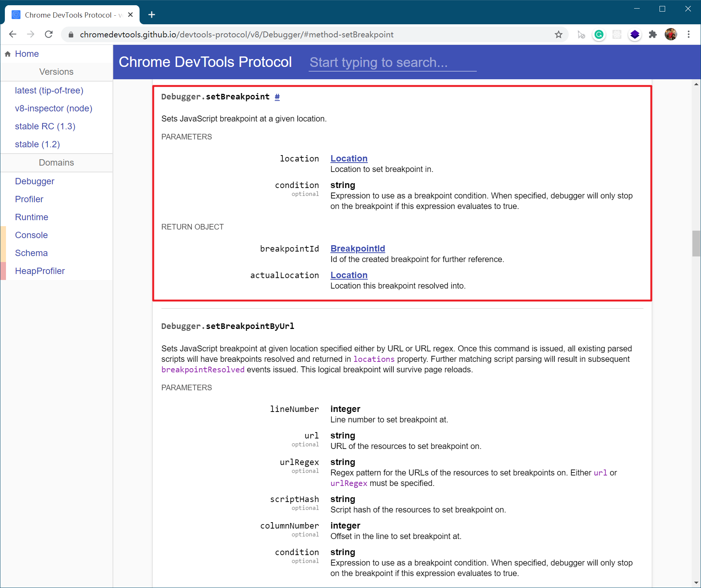Image resolution: width=701 pixels, height=588 pixels.
Task: Click the 'urlRegex' parameter name
Action: [x=299, y=462]
